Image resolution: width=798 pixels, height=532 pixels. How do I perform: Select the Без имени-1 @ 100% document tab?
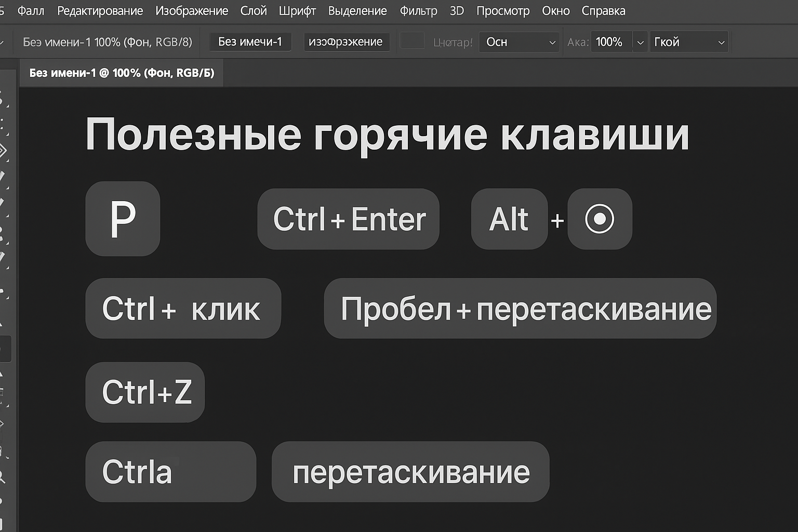[x=122, y=73]
